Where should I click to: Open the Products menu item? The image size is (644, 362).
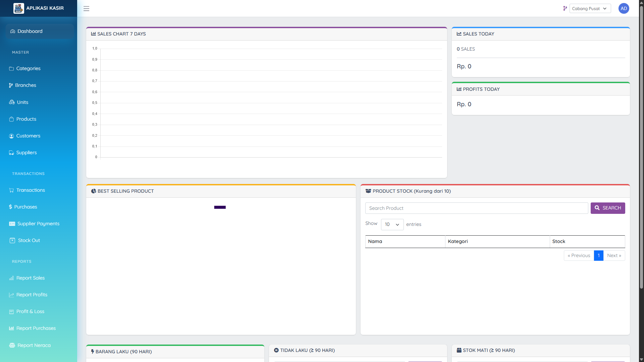click(x=26, y=119)
